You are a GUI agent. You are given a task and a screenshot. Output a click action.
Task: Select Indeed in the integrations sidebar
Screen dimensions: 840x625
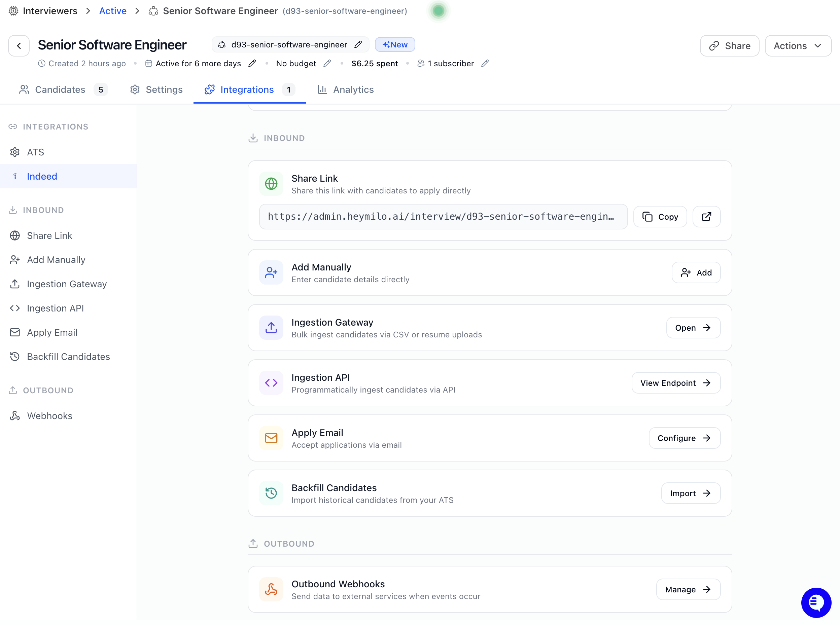tap(42, 176)
